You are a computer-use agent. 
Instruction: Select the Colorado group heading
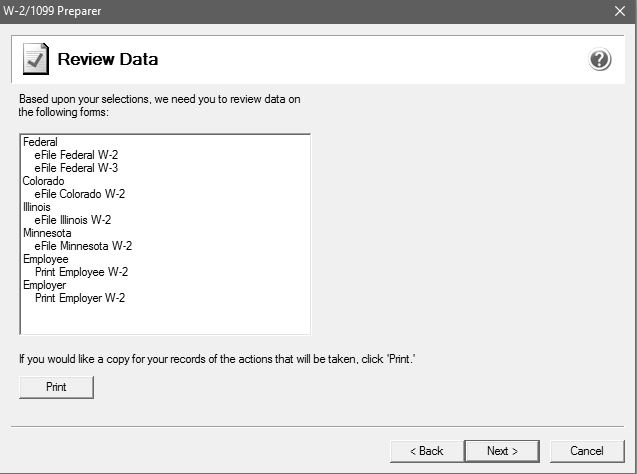click(x=43, y=181)
